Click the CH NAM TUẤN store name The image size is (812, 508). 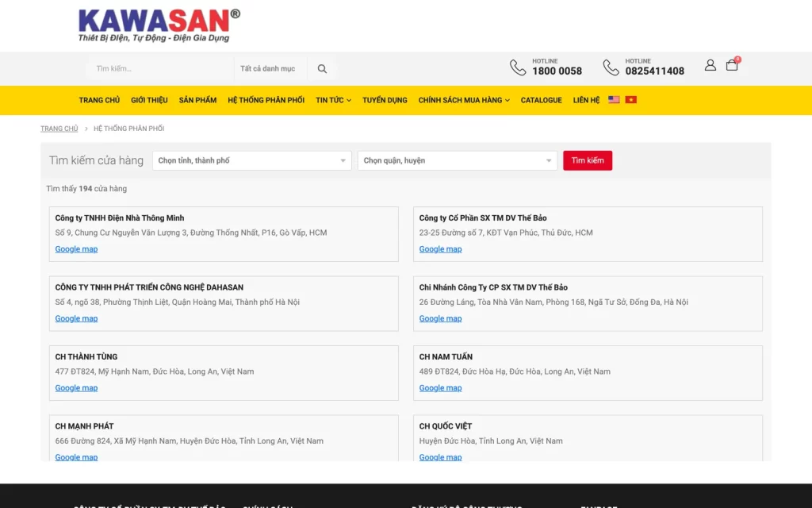(446, 356)
